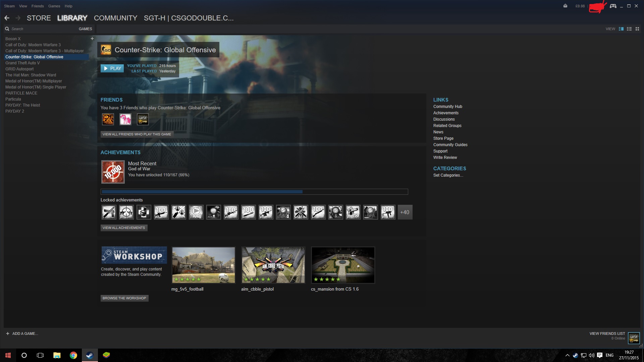
Task: Switch to the LIBRARY tab
Action: pyautogui.click(x=72, y=18)
